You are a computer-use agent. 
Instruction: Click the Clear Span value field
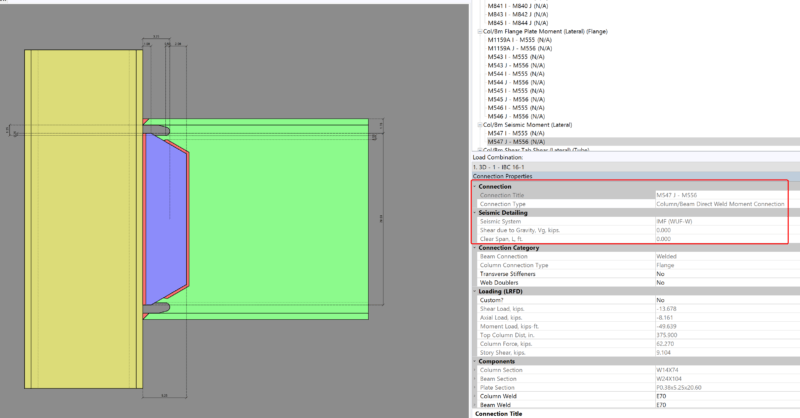(720, 239)
